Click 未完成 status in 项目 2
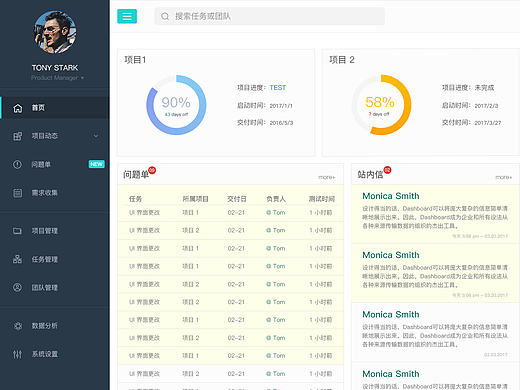 (484, 88)
